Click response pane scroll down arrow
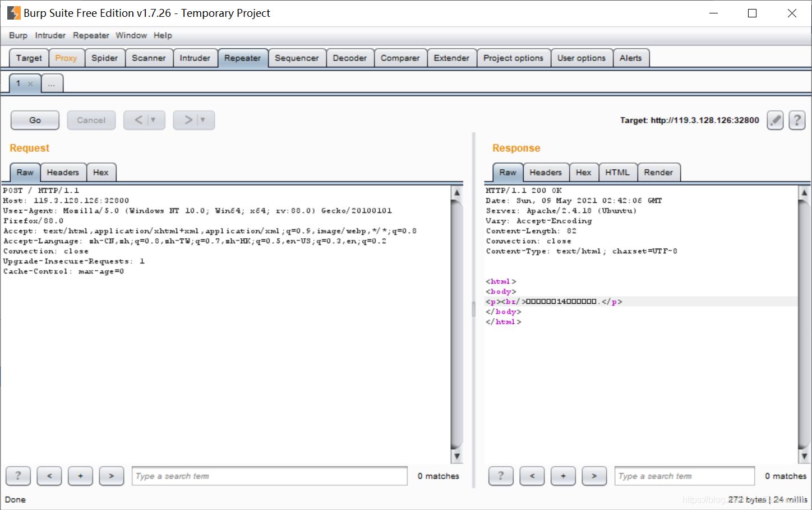The image size is (812, 510). 804,456
